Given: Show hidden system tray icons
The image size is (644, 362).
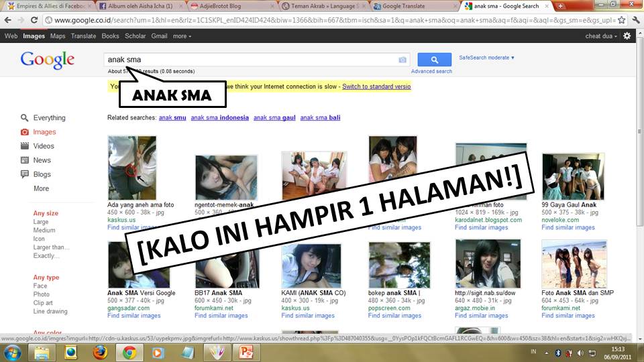Looking at the screenshot, I should [547, 353].
